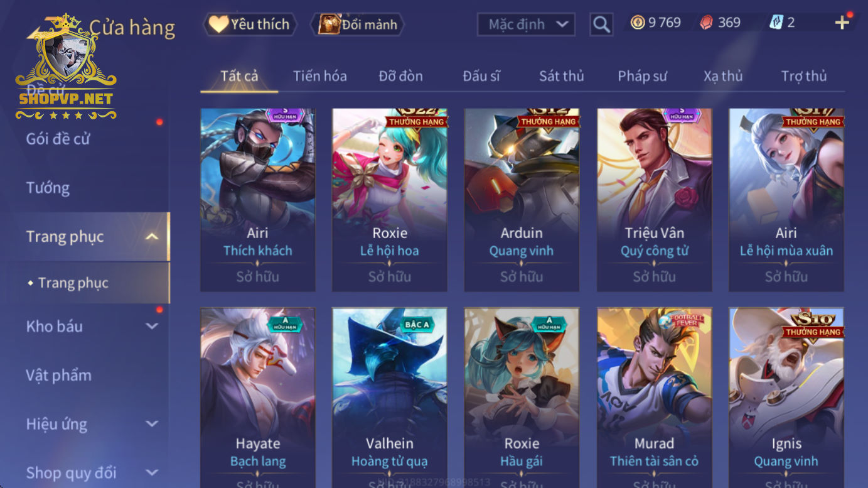Tap the blue ticket currency icon
The height and width of the screenshot is (488, 868).
[776, 23]
